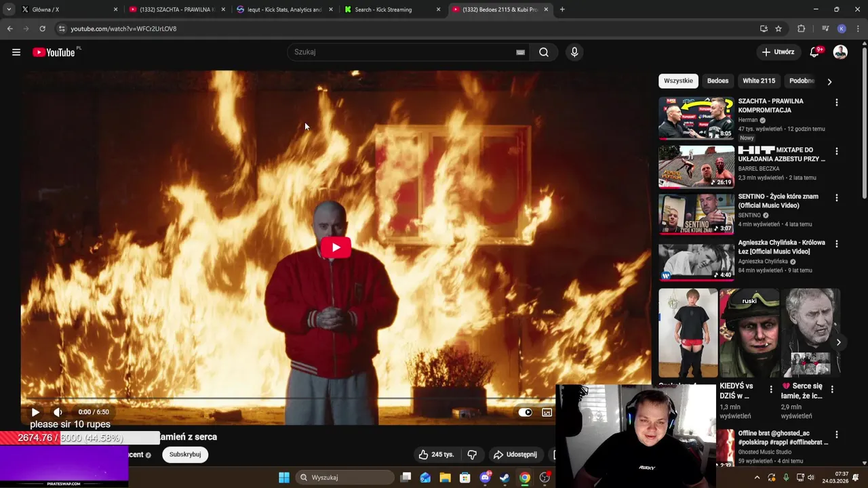Select the Bedoes filter chip
Viewport: 868px width, 488px height.
tap(717, 81)
